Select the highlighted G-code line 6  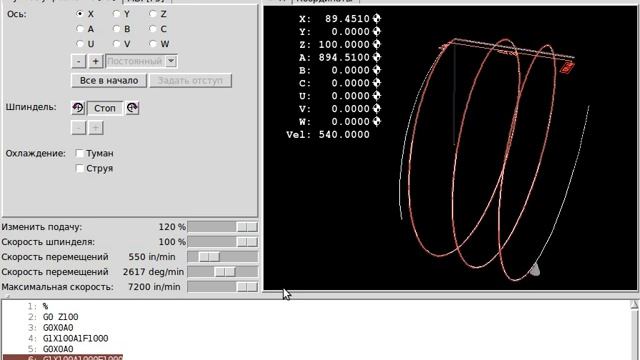[x=62, y=358]
